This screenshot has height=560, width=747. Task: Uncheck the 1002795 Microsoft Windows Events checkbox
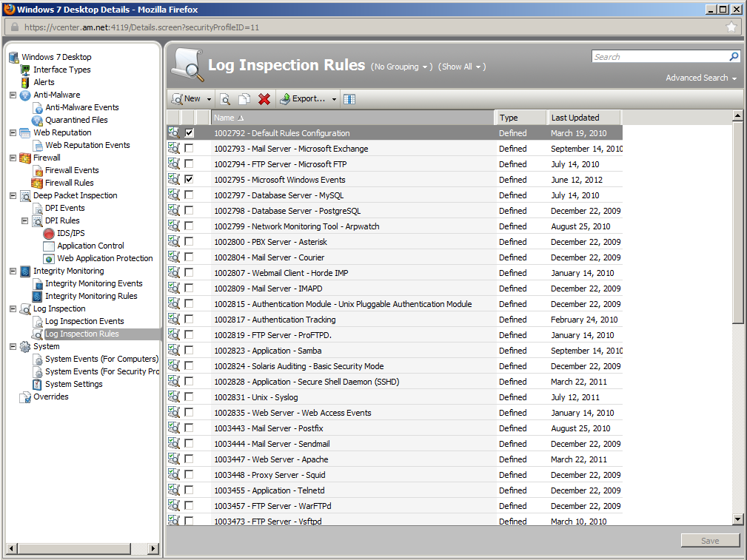[189, 180]
